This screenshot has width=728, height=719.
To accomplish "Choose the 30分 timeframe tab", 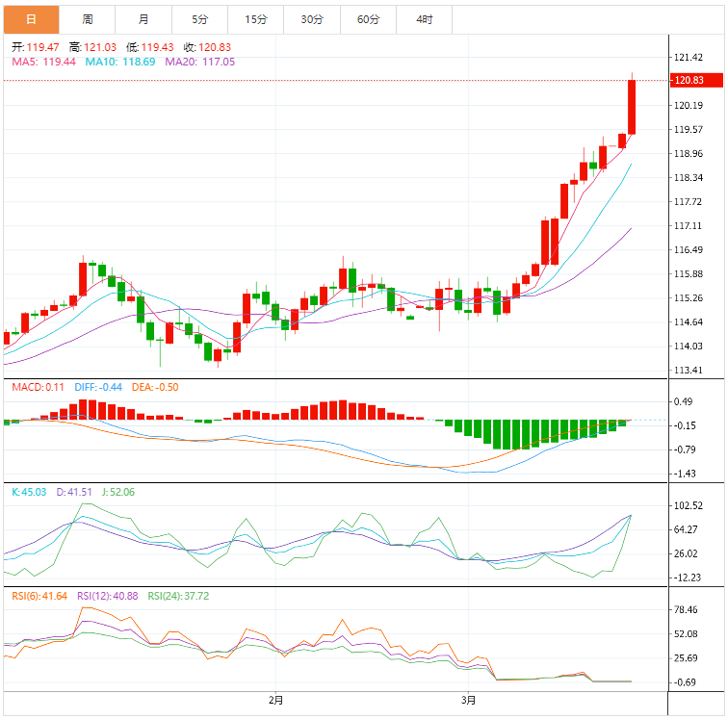I will (312, 19).
